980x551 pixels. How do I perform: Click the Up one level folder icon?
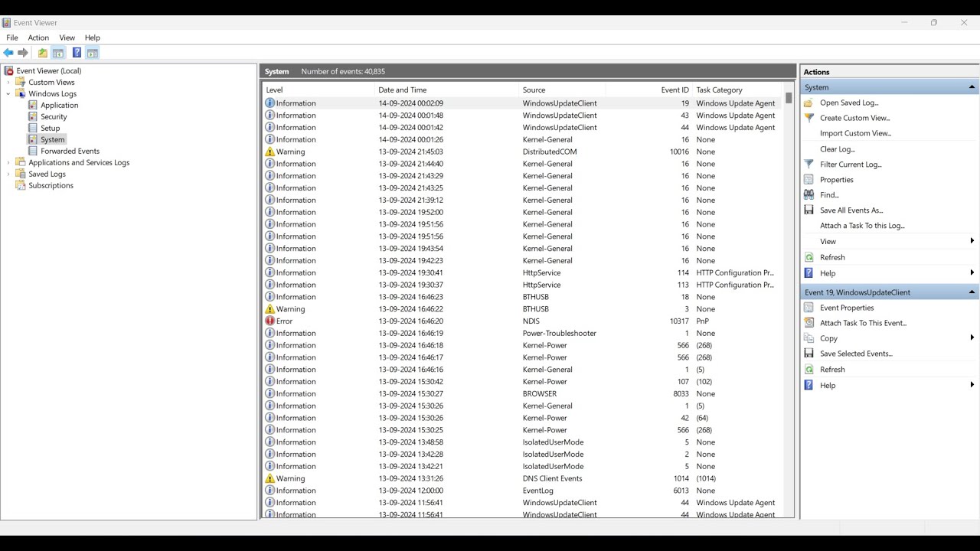tap(43, 53)
